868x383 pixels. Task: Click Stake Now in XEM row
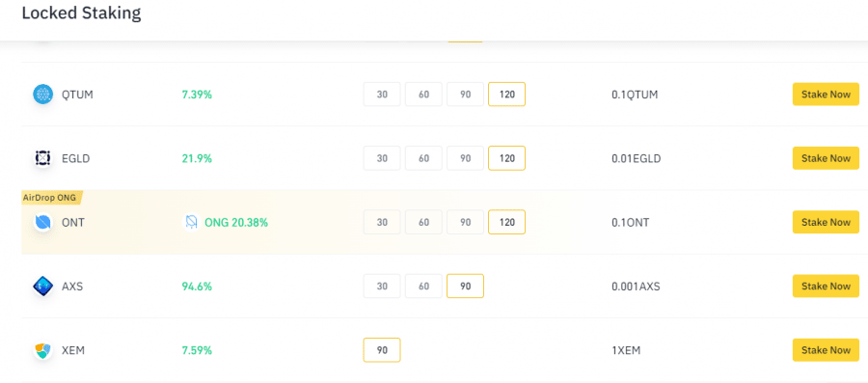pyautogui.click(x=826, y=350)
